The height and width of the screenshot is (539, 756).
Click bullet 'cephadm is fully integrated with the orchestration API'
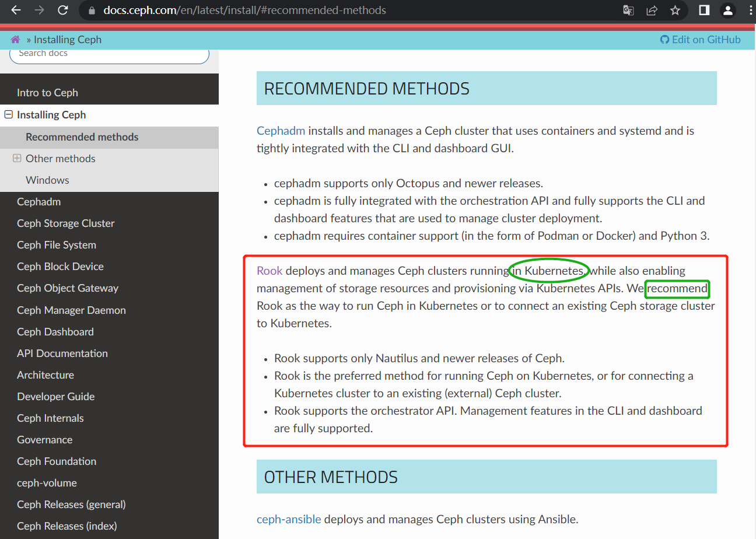[489, 209]
